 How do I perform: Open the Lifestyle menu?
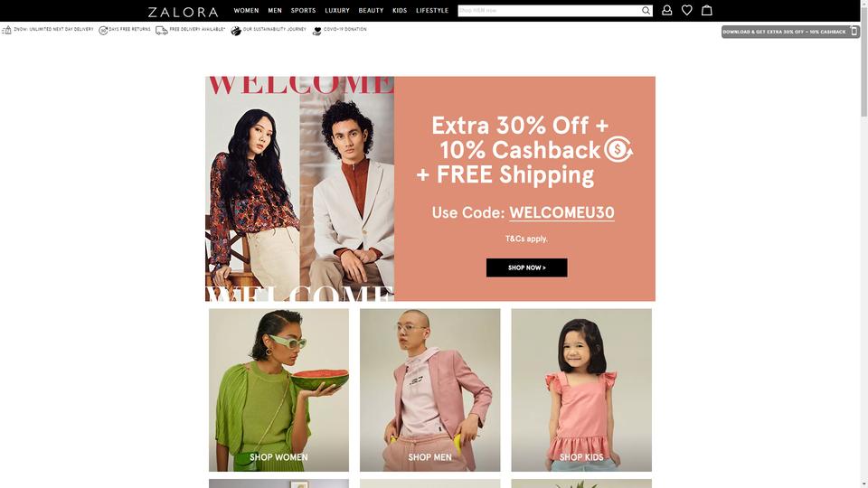(x=432, y=11)
